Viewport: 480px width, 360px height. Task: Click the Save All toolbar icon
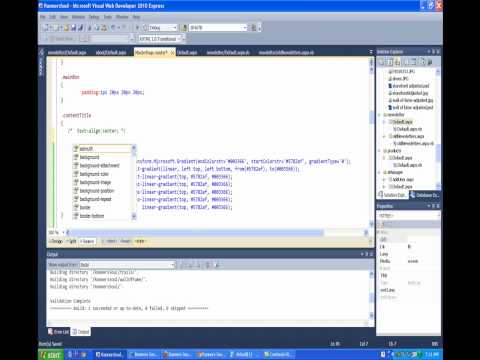coord(80,28)
